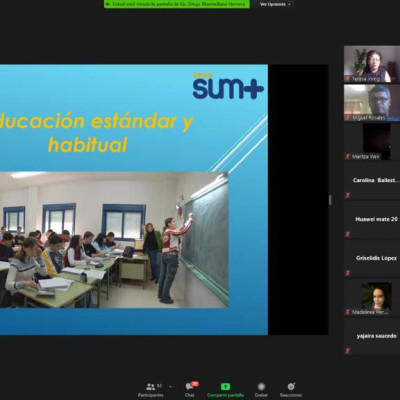400x400 pixels.
Task: Expand the arrow beside Participantes
Action: pyautogui.click(x=170, y=387)
